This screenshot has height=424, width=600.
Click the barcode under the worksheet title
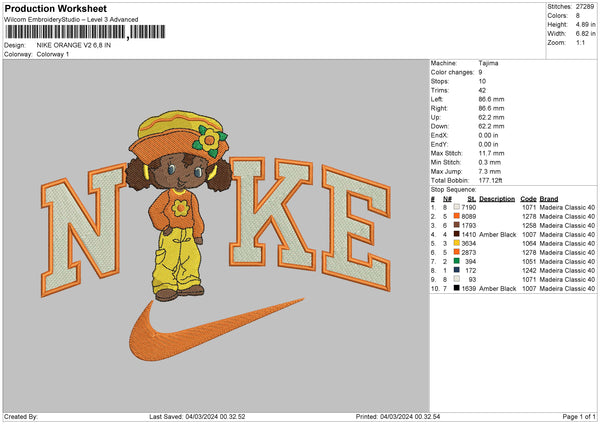[85, 32]
